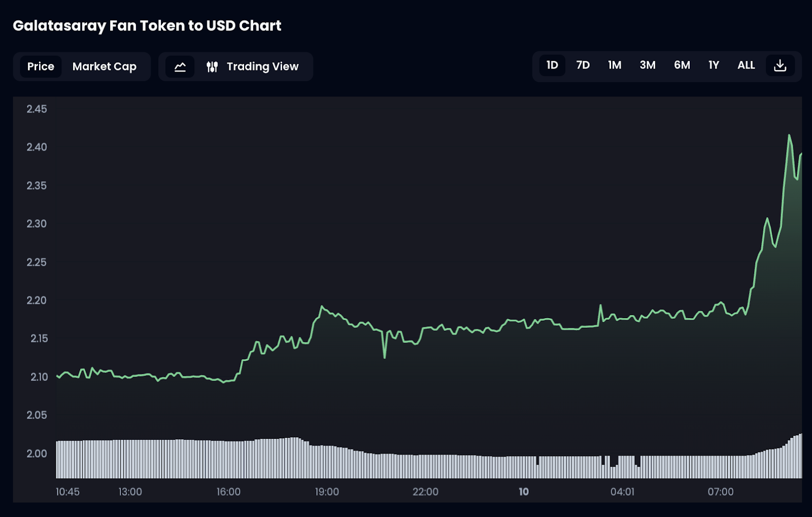Select the 1M time range
The height and width of the screenshot is (517, 812).
[615, 65]
